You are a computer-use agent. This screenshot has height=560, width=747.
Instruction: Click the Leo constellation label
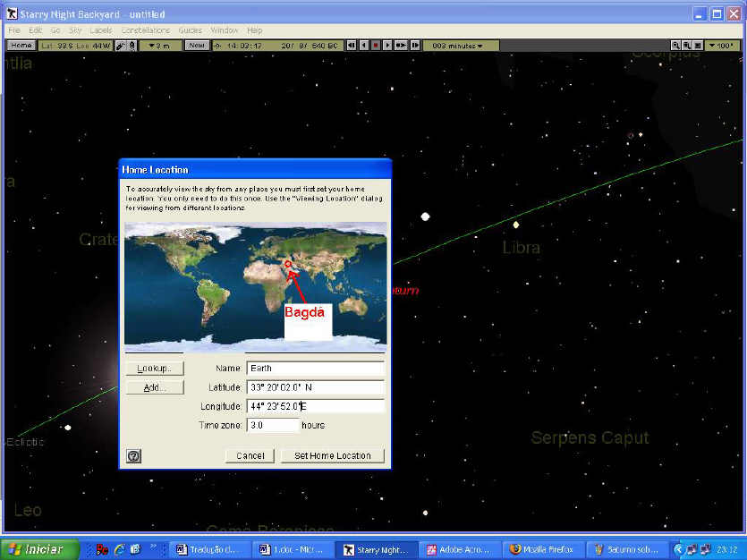pyautogui.click(x=28, y=511)
